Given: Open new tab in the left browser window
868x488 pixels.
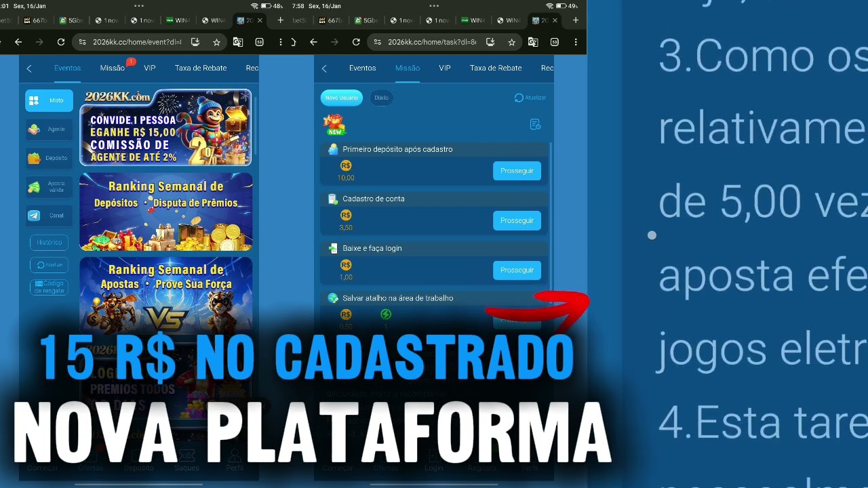Looking at the screenshot, I should (x=281, y=20).
